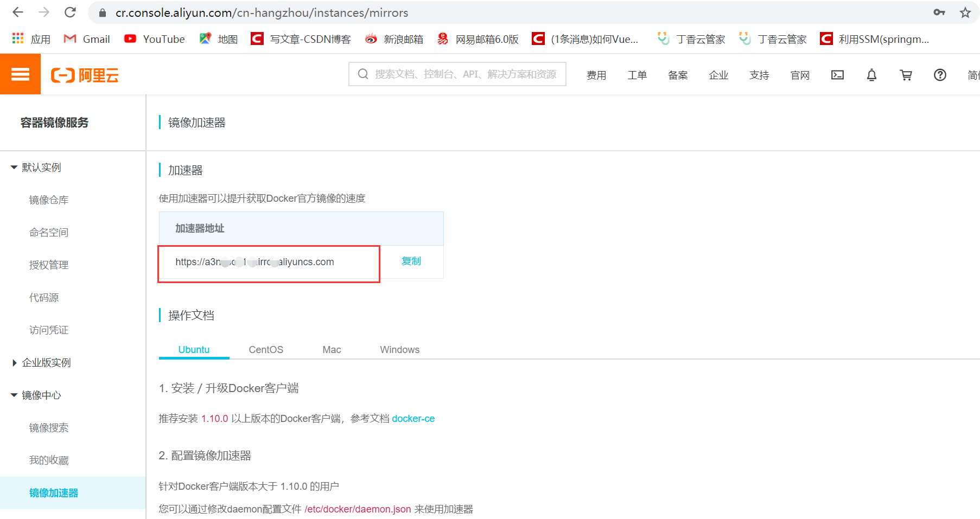
Task: Open 我的收藏 in sidebar
Action: pyautogui.click(x=49, y=460)
